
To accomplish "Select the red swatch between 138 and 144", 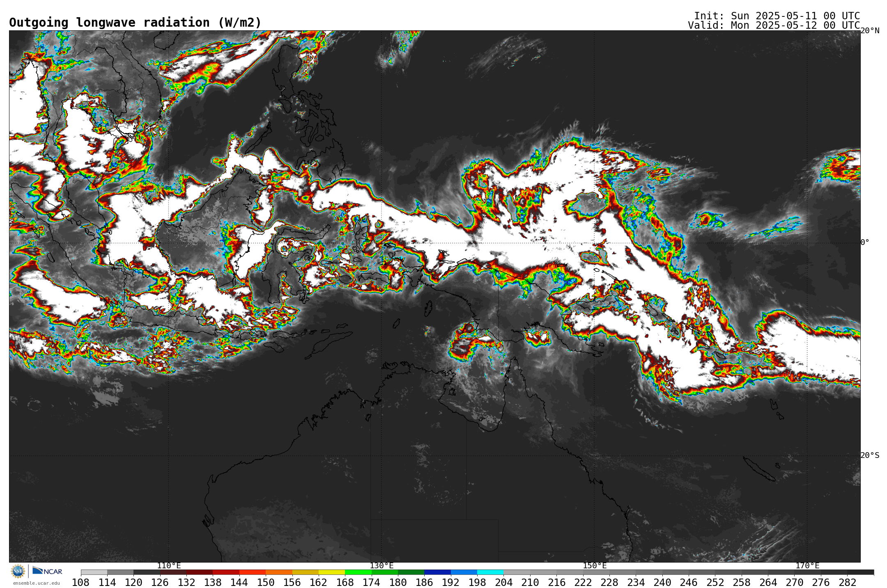I will coord(226,572).
